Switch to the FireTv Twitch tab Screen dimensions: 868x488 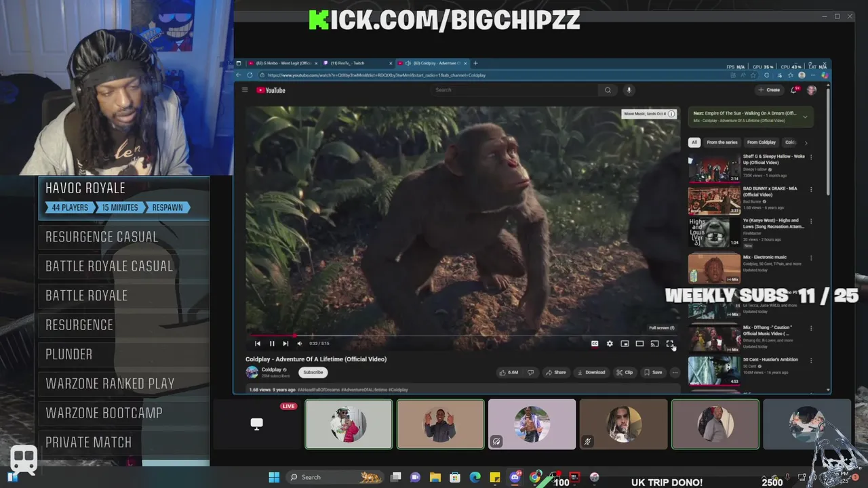(x=357, y=63)
